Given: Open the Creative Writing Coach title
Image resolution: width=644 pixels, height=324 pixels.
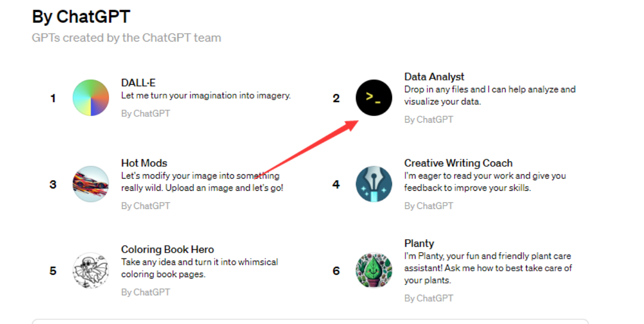Looking at the screenshot, I should pos(458,163).
